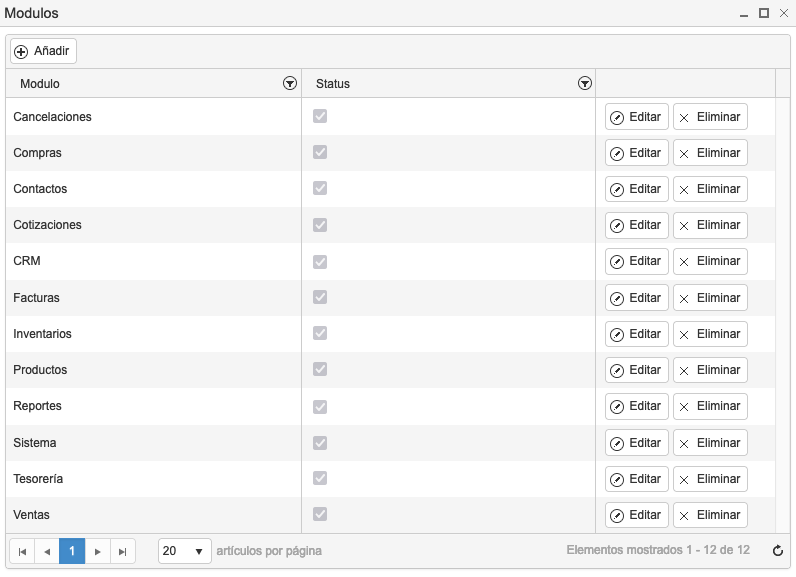The image size is (796, 577).
Task: Open the Modulo column filter icon
Action: [x=290, y=83]
